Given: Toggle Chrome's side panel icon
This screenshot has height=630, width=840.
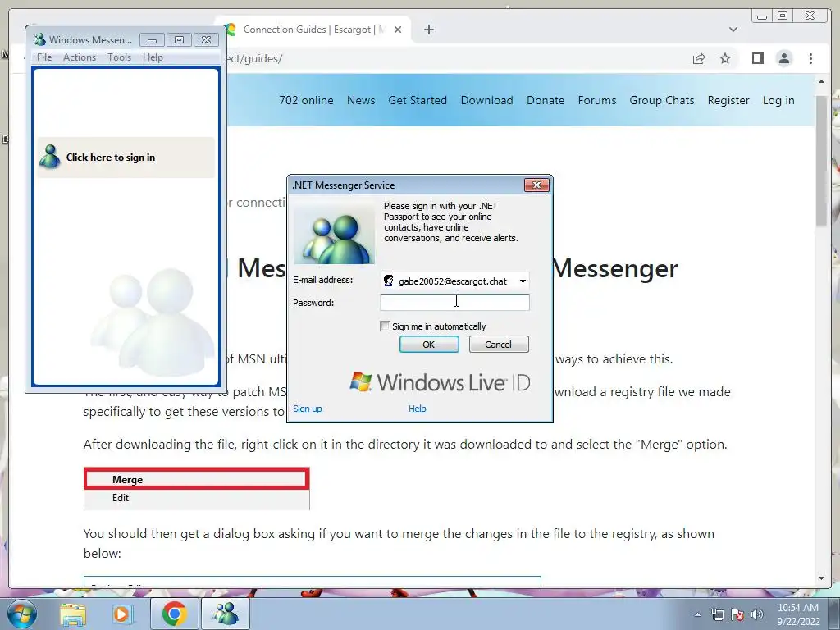Looking at the screenshot, I should pyautogui.click(x=757, y=58).
